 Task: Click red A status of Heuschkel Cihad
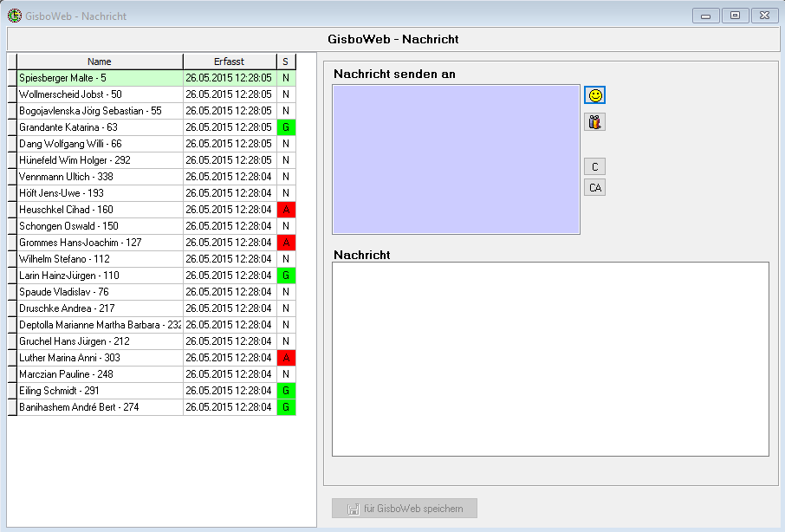(x=286, y=210)
